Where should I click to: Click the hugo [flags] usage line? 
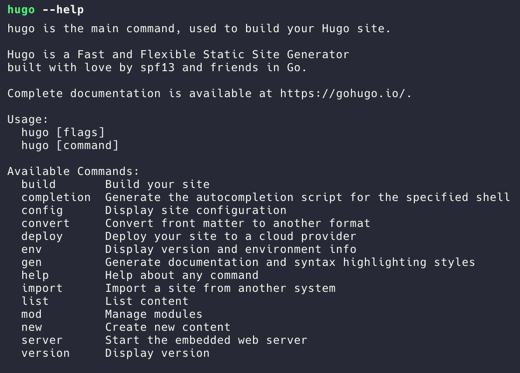click(63, 133)
